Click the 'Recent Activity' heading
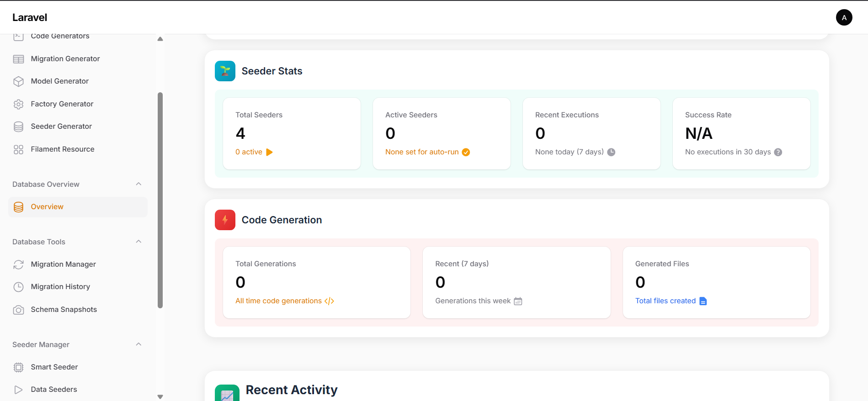The image size is (868, 401). click(292, 390)
